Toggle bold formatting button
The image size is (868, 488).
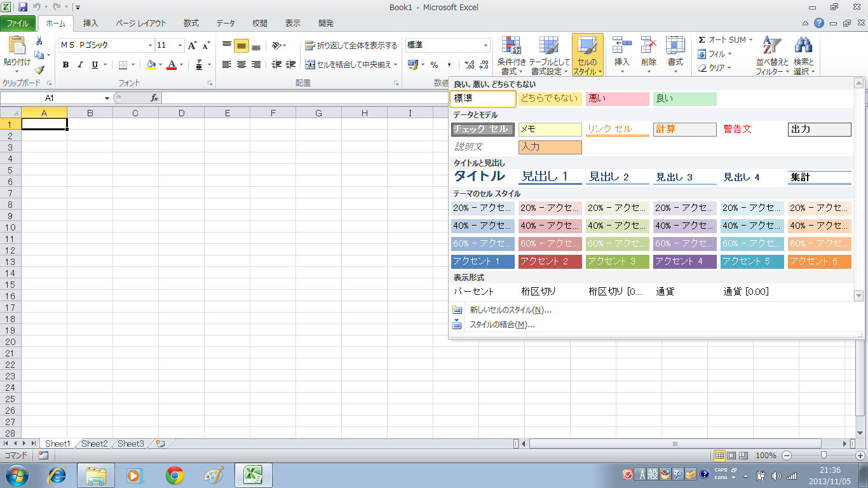[x=65, y=65]
